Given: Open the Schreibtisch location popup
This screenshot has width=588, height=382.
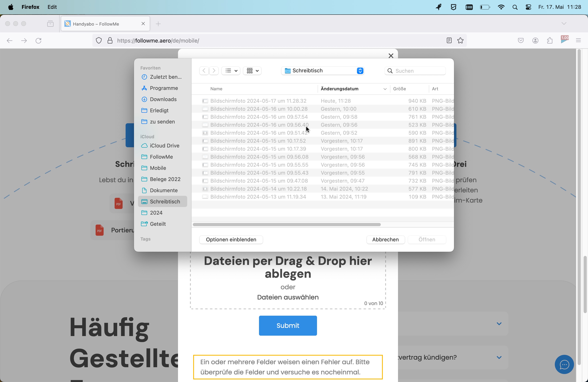Looking at the screenshot, I should click(322, 71).
